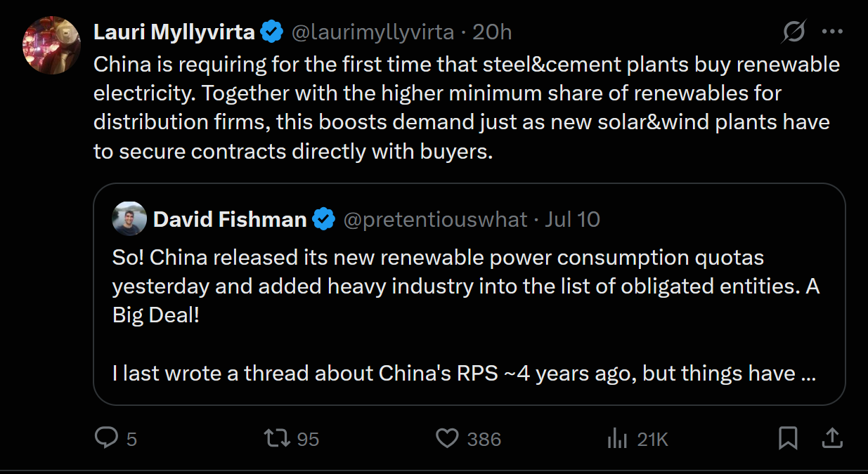Open the @pretentiouswhat handle
Screen dimensions: 868x474
(x=435, y=220)
